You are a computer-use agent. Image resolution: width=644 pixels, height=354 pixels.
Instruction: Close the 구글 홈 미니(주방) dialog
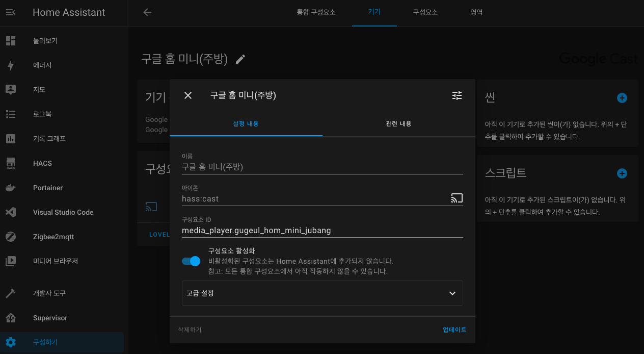188,95
